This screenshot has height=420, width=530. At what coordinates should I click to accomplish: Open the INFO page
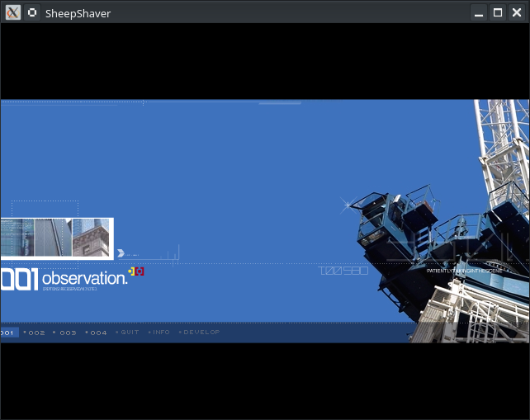pyautogui.click(x=161, y=333)
